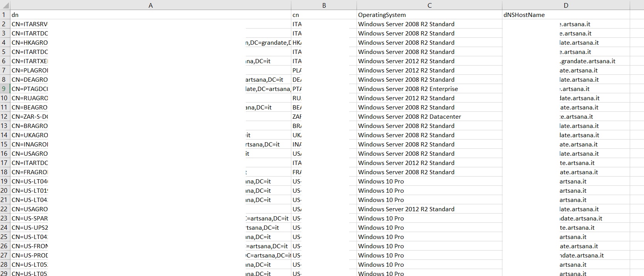Select the 'dNSHostName' header cell

coord(566,15)
